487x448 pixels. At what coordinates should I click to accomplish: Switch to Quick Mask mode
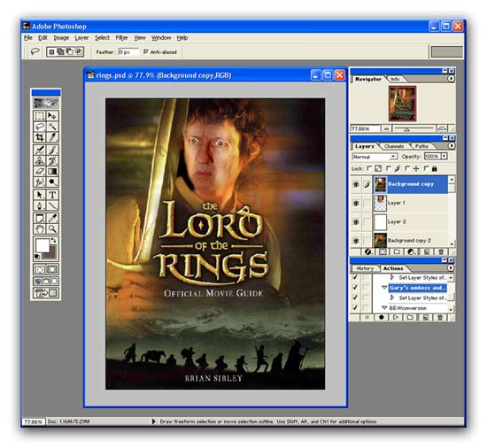52,269
